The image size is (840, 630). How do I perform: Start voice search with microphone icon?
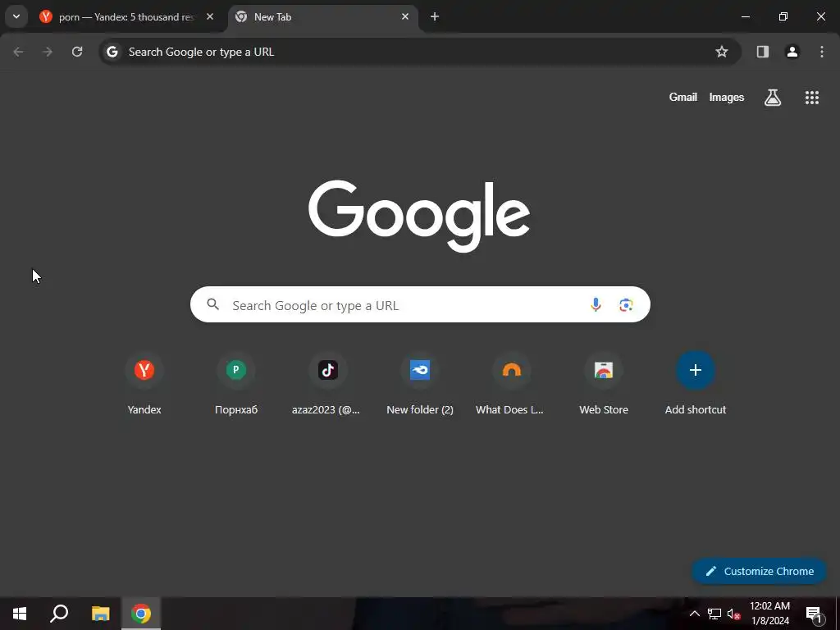click(596, 304)
